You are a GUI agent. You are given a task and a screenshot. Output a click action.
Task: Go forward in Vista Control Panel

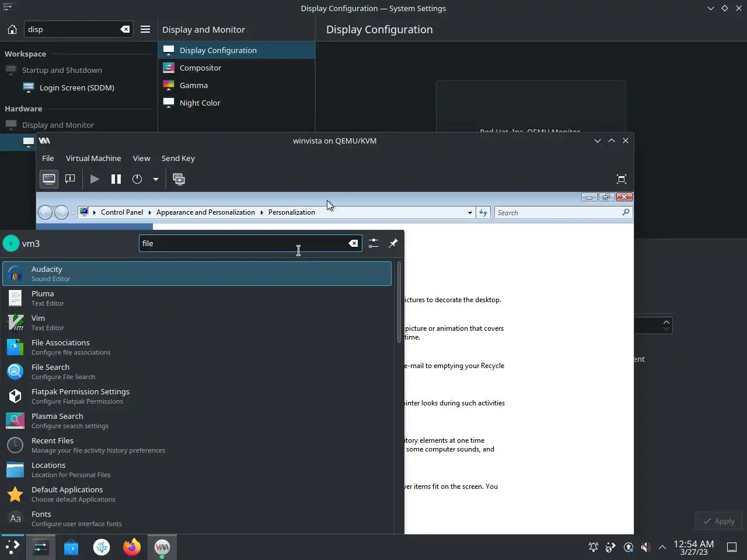[61, 212]
